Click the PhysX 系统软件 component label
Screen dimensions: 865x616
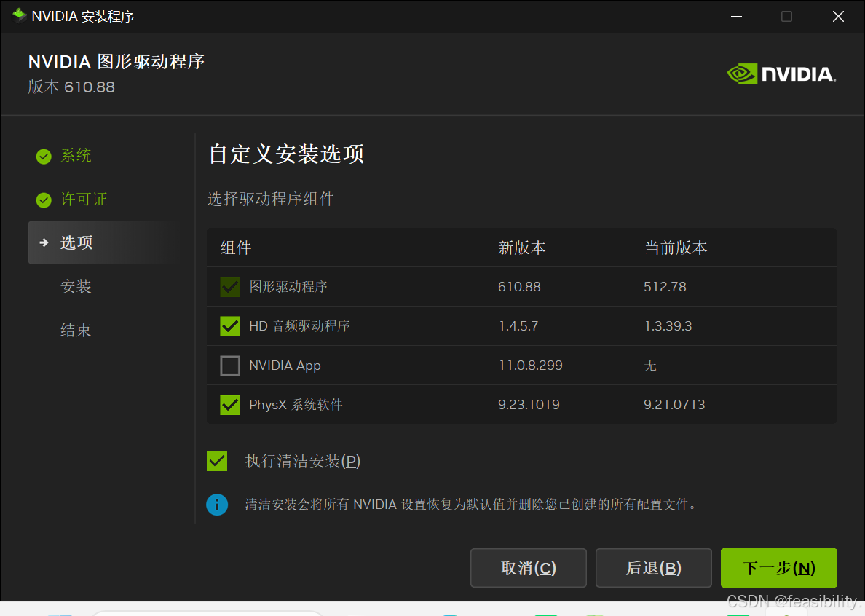click(x=296, y=405)
